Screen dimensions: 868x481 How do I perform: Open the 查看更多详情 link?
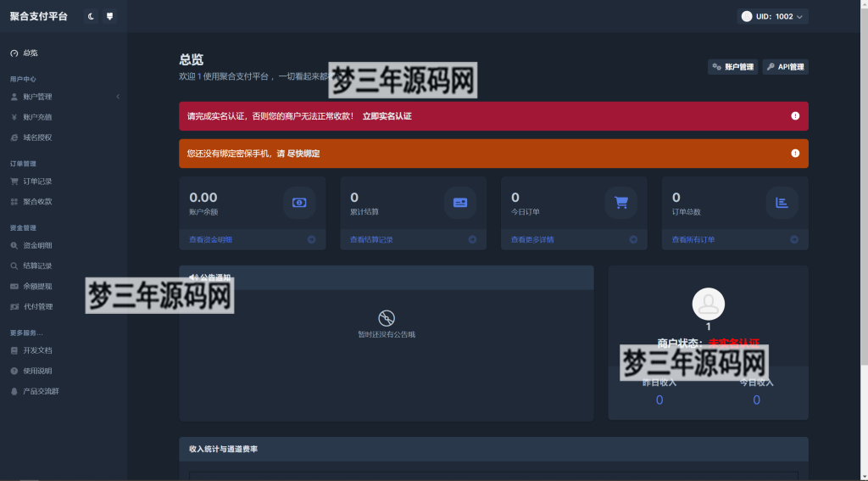532,240
